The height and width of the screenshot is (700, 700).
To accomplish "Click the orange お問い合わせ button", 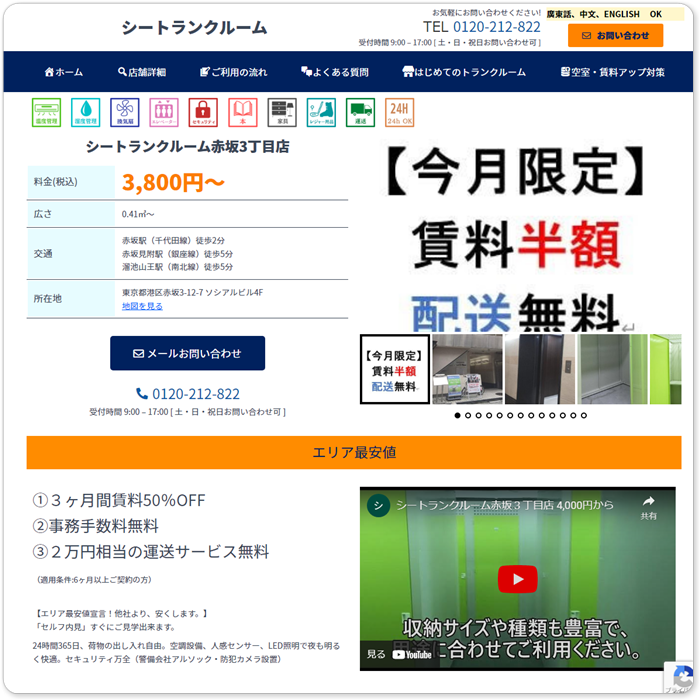I will tap(615, 36).
